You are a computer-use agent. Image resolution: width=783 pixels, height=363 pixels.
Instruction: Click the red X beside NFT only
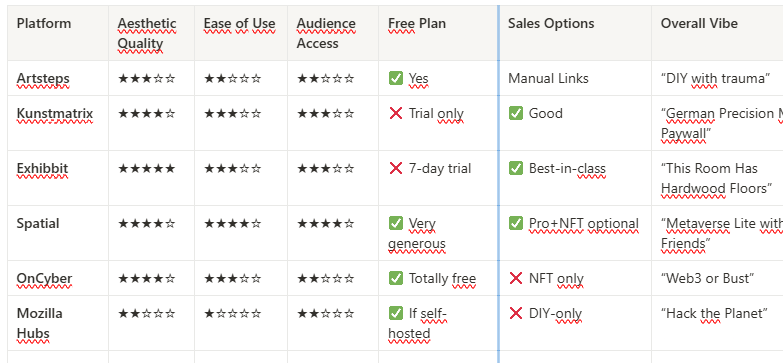coord(516,278)
